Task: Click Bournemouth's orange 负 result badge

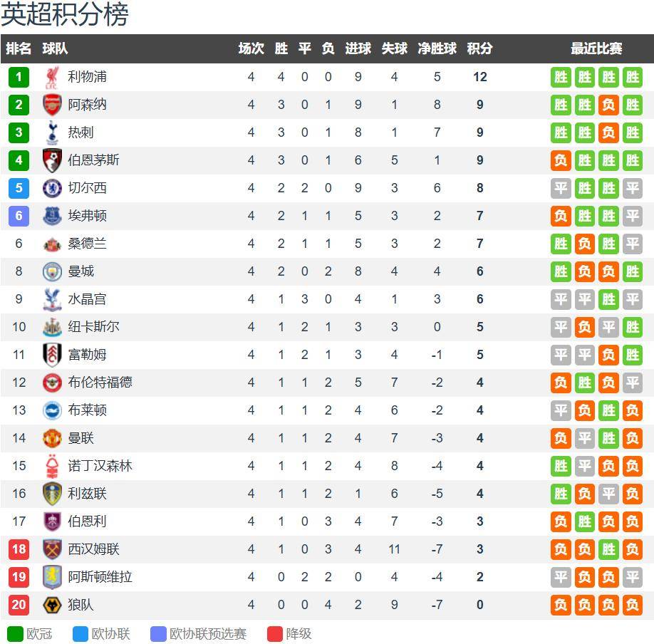Action: click(x=561, y=160)
